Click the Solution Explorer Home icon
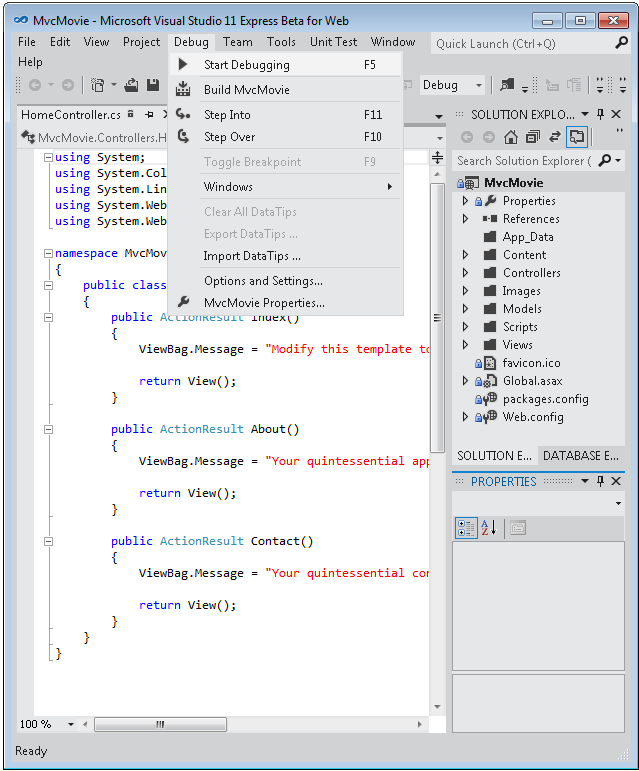This screenshot has width=639, height=771. click(511, 137)
